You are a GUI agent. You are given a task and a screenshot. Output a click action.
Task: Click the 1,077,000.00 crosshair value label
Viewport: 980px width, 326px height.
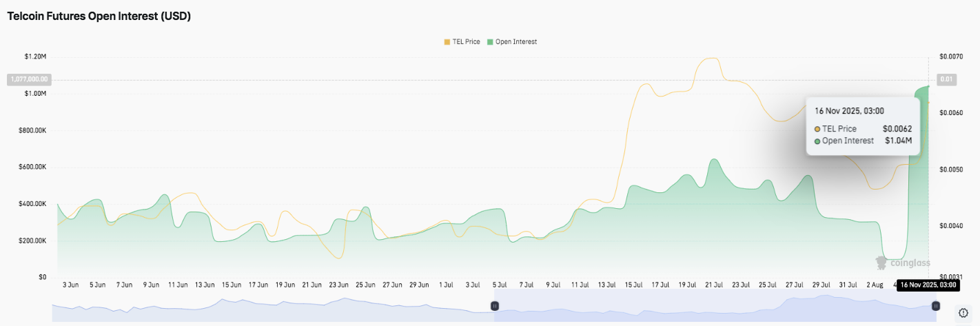click(28, 79)
